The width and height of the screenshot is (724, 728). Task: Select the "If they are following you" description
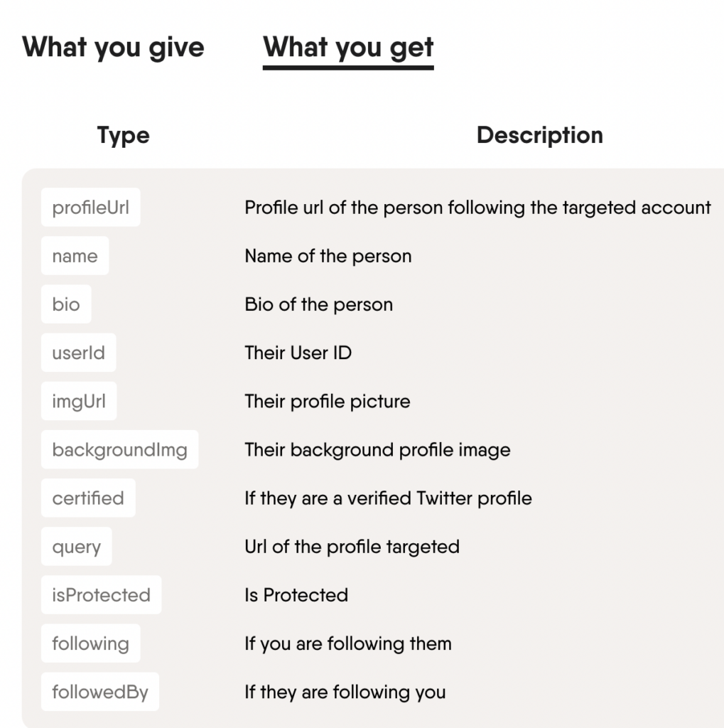344,692
